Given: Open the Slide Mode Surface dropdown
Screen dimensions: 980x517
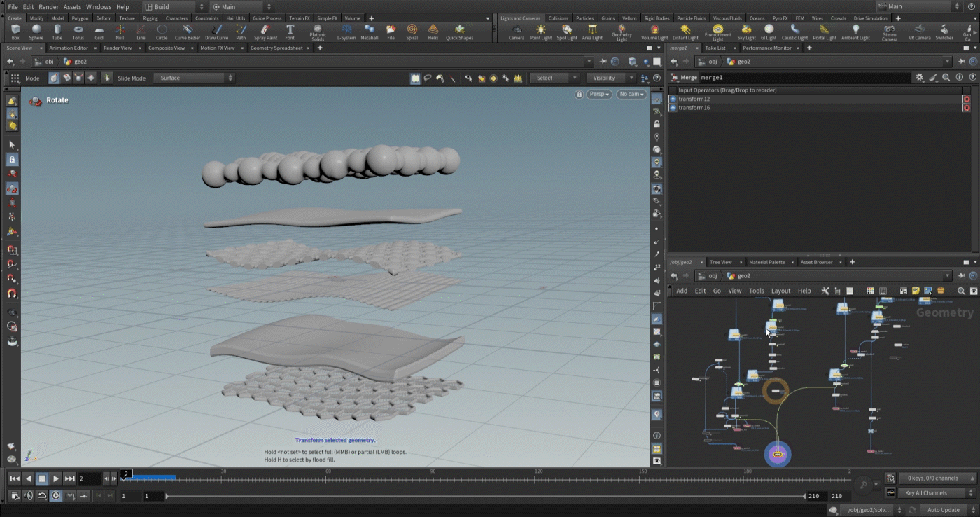Looking at the screenshot, I should pos(195,78).
